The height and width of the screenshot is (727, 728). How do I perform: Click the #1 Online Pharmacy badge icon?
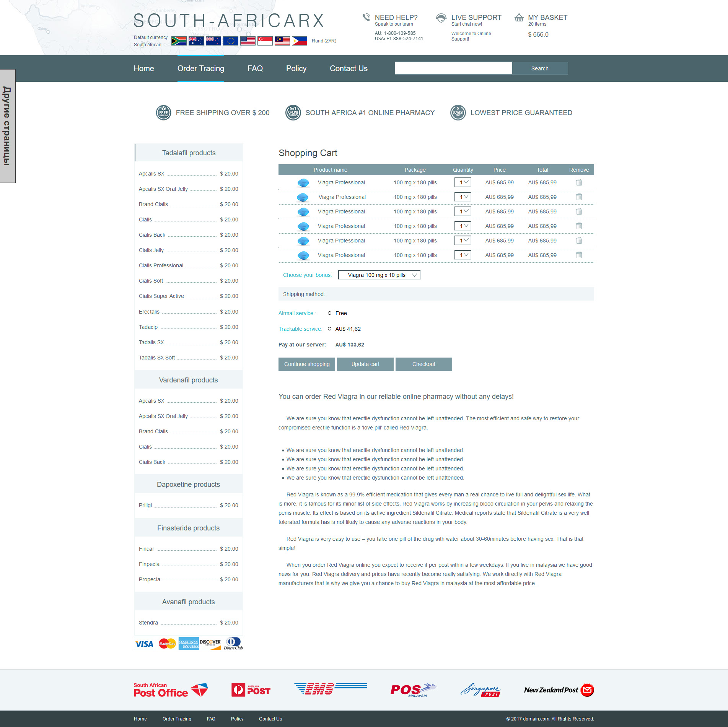click(293, 113)
